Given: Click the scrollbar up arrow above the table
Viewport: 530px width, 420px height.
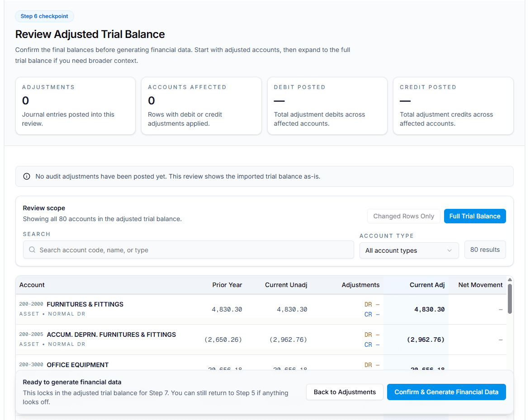Looking at the screenshot, I should [x=510, y=279].
